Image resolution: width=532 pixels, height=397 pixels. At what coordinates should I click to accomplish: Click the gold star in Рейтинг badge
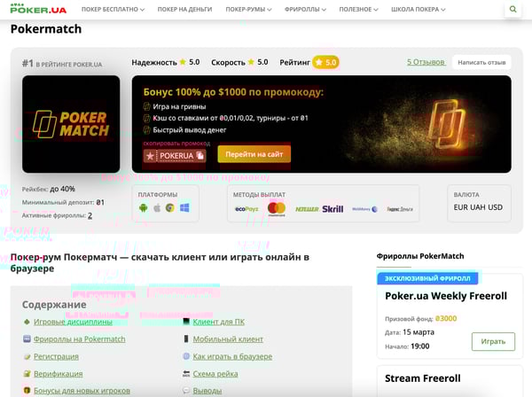point(318,62)
